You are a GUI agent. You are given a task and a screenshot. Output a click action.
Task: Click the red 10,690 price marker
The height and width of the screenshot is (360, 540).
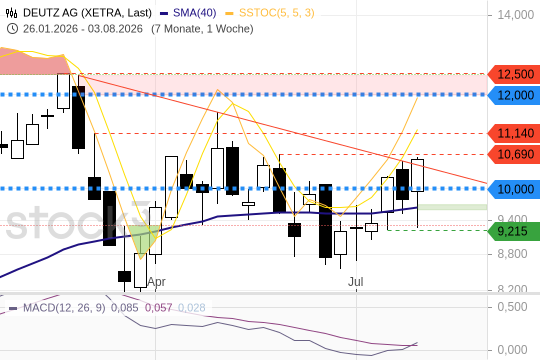514,154
